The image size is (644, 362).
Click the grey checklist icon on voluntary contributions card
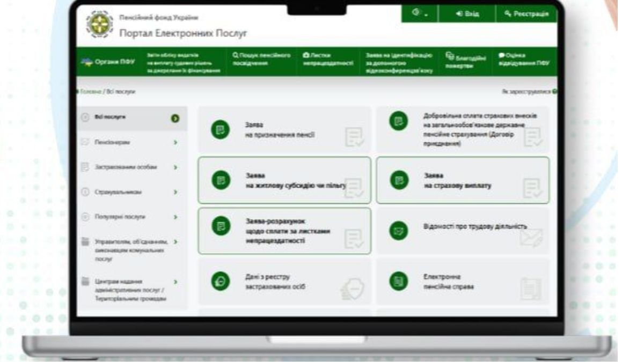[x=532, y=137]
